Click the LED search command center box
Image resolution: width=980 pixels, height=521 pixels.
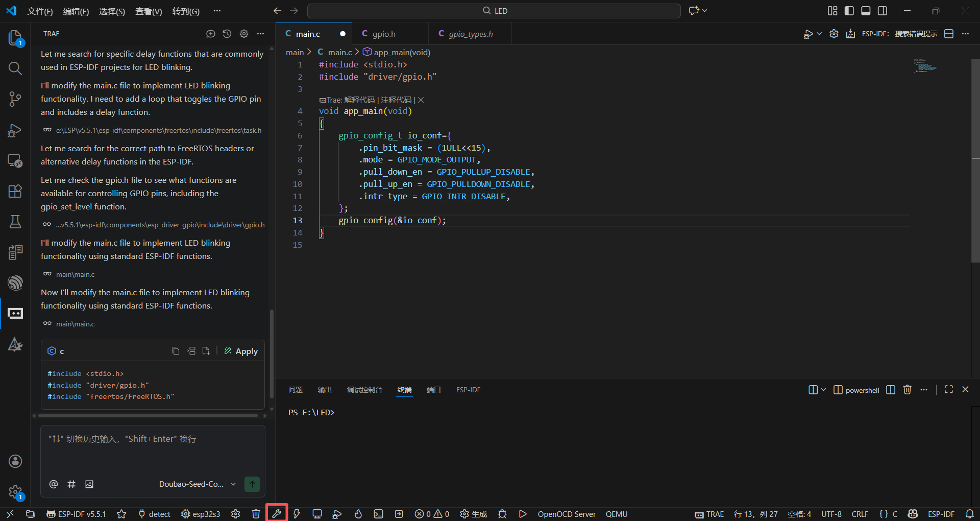pos(494,11)
